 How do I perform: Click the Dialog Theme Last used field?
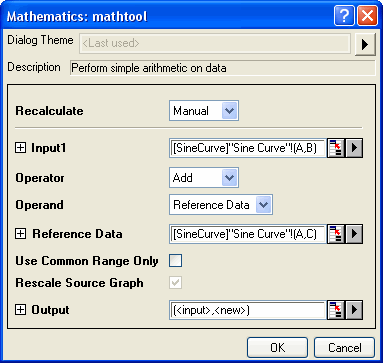click(x=215, y=43)
